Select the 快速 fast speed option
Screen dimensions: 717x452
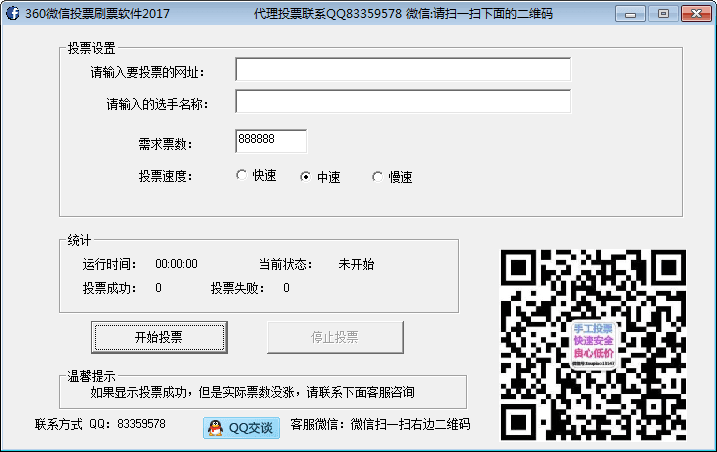241,176
